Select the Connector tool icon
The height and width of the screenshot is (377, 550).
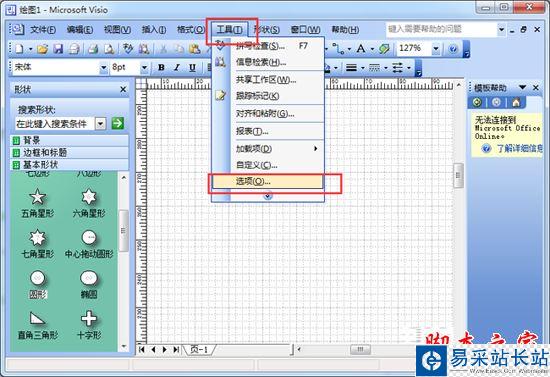coord(339,49)
